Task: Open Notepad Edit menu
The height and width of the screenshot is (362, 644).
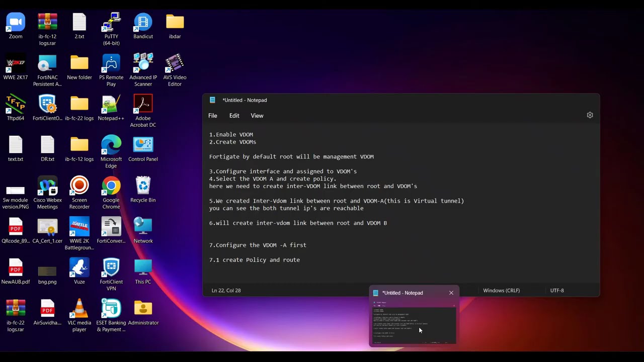Action: [x=234, y=116]
